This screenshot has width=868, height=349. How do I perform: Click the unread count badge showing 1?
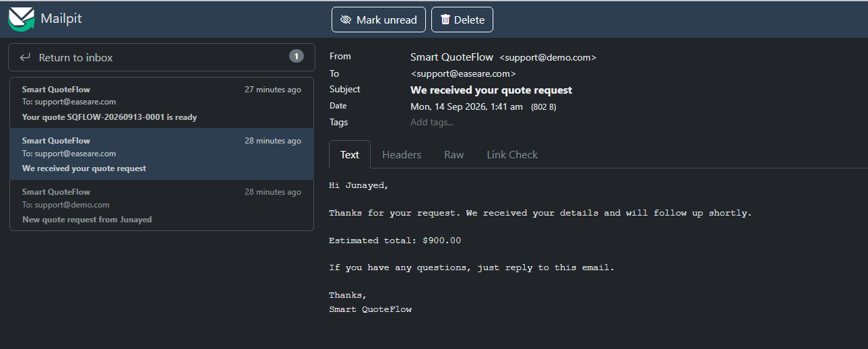[x=297, y=56]
